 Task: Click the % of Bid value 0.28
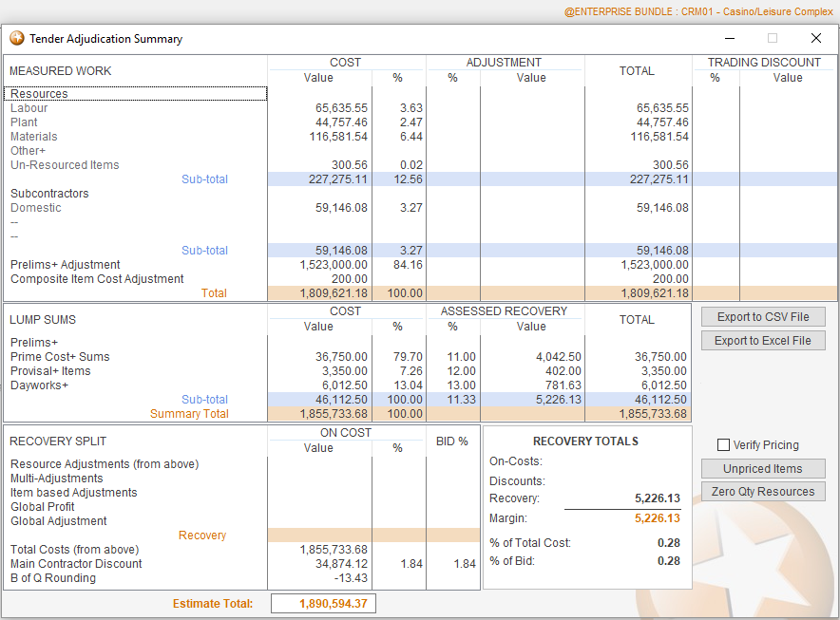click(x=669, y=561)
